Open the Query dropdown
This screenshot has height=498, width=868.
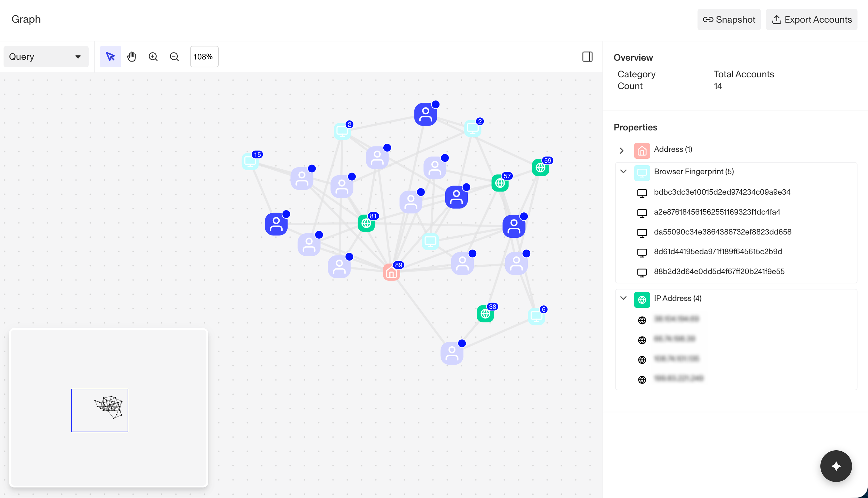point(46,56)
